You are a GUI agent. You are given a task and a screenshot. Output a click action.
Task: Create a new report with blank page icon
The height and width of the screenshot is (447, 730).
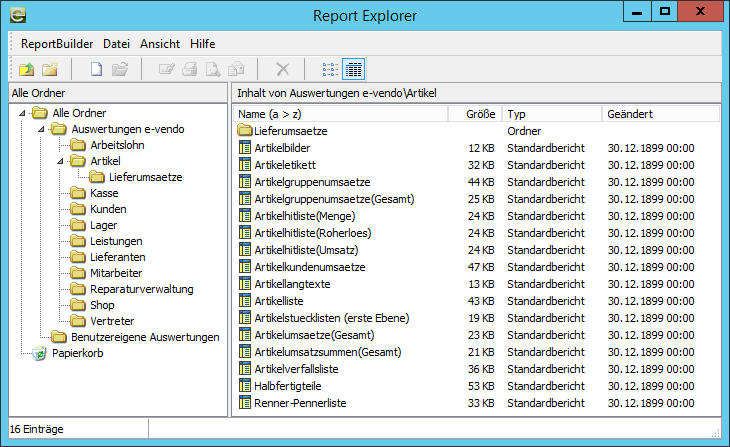[96, 69]
